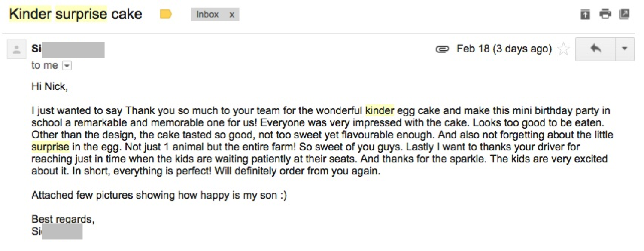The width and height of the screenshot is (644, 251).
Task: Open the reply options dropdown arrow
Action: [624, 49]
